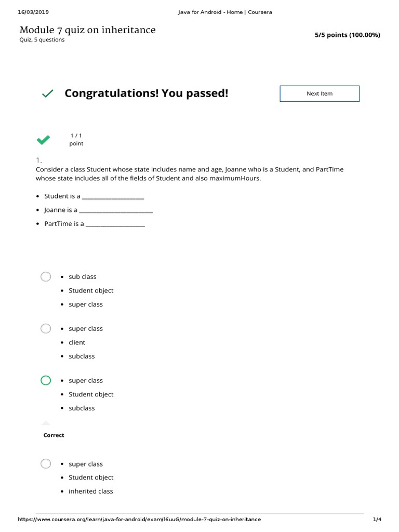Click the green checkmark beside Congratulations
Viewport: 399px width, 532px height.
point(47,94)
